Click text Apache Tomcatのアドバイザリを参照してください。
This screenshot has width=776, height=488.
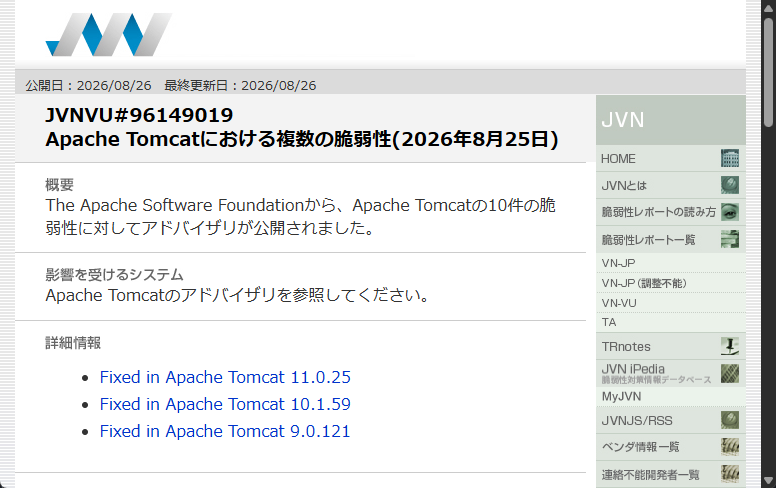[x=237, y=295]
